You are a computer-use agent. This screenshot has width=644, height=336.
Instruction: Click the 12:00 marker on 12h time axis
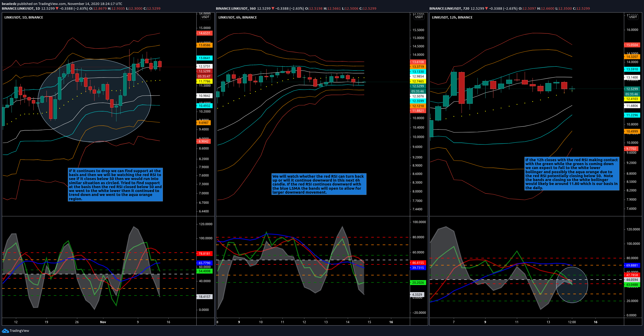click(572, 322)
